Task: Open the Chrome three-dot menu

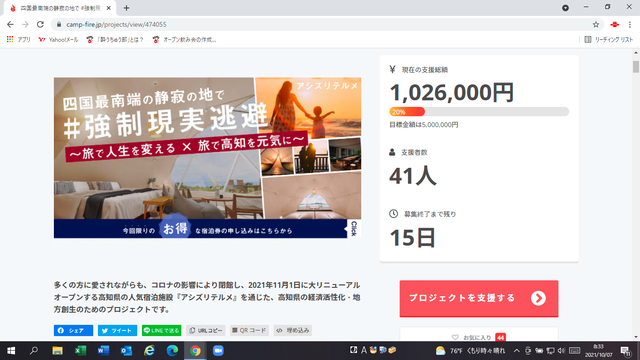Action: (x=630, y=24)
